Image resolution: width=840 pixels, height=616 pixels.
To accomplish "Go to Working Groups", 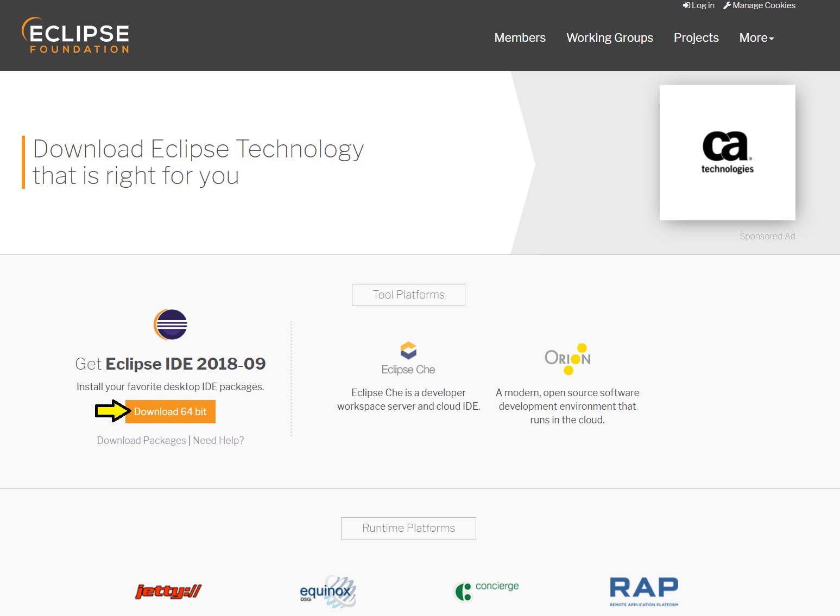I will coord(610,37).
